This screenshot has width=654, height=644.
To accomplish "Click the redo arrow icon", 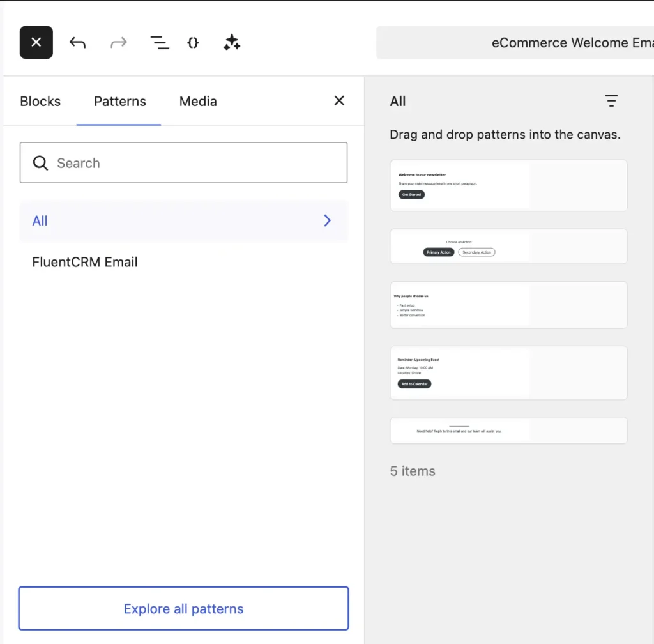I will pos(118,43).
